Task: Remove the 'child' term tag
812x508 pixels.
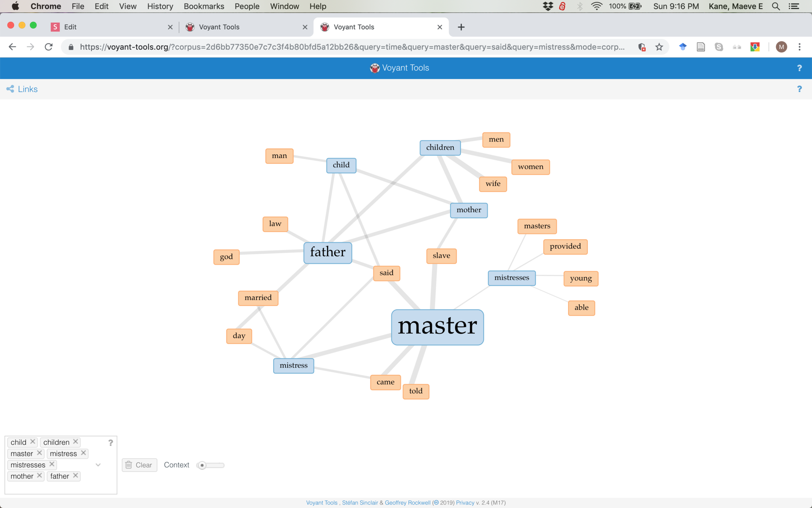Action: tap(33, 442)
